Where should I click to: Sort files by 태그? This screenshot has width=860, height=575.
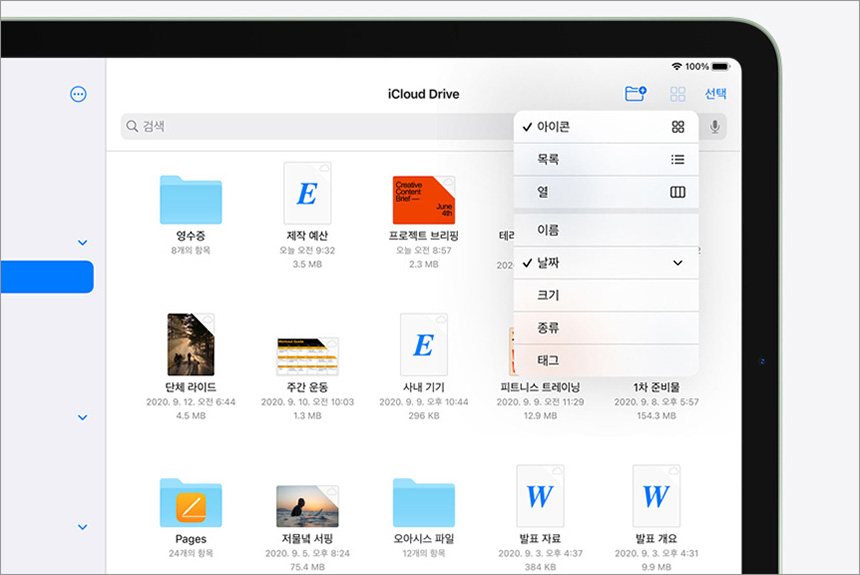click(606, 360)
